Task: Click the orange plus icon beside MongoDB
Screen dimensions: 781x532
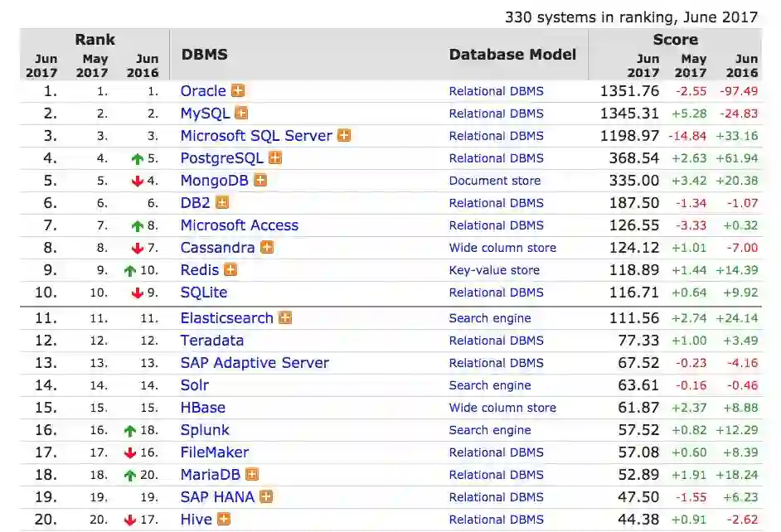Action: (x=260, y=181)
